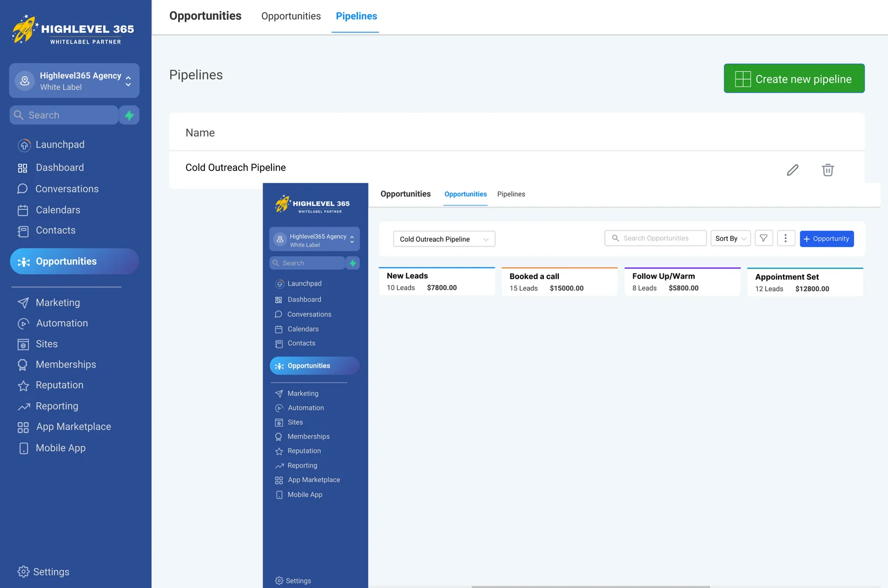Open Reputation star item in sidebar
This screenshot has height=588, width=888.
[x=59, y=386]
